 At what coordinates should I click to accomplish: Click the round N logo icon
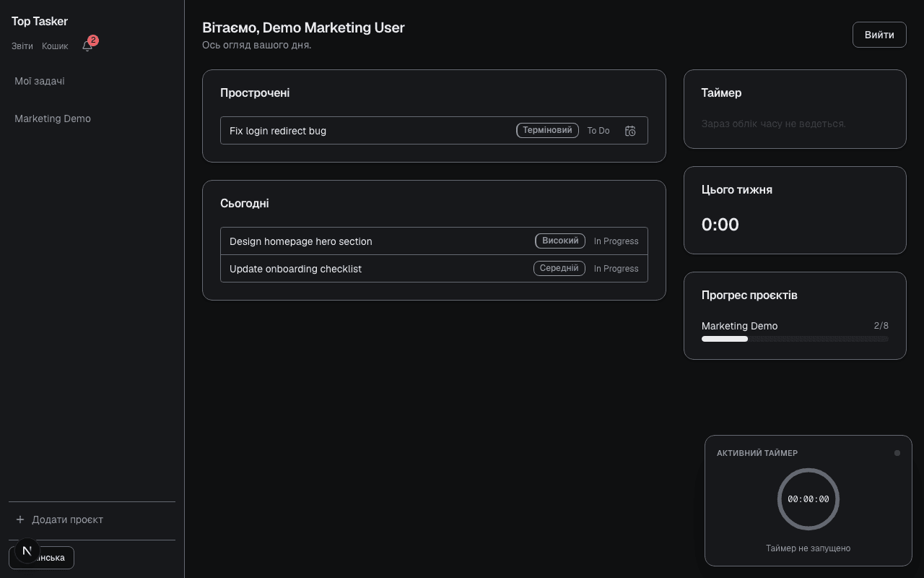point(27,551)
